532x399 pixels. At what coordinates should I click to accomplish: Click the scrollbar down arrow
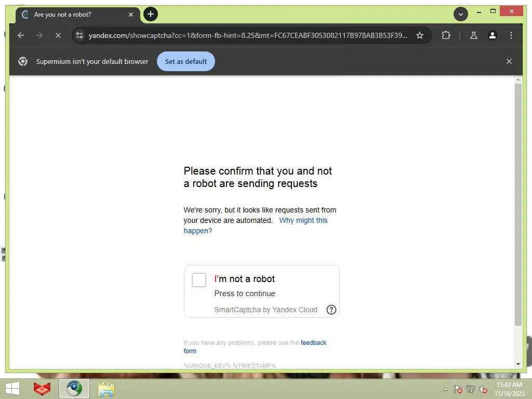[518, 364]
